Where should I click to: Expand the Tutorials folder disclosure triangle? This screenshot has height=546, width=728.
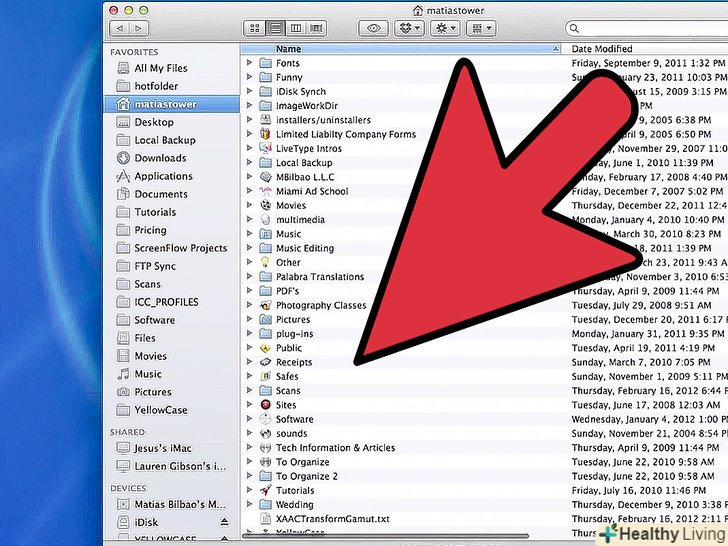pyautogui.click(x=250, y=491)
